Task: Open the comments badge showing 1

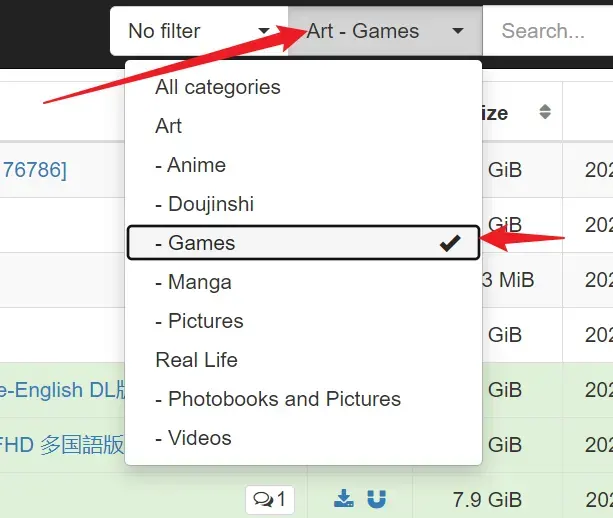Action: point(270,500)
